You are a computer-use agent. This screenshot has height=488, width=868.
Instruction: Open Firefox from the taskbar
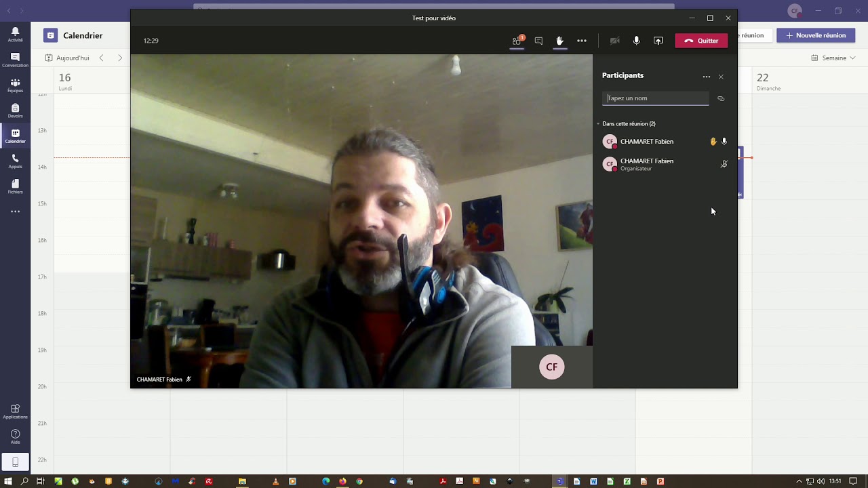pyautogui.click(x=342, y=481)
